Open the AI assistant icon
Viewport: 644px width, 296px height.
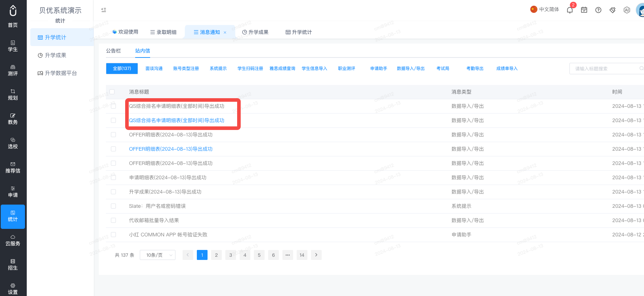pyautogui.click(x=627, y=10)
